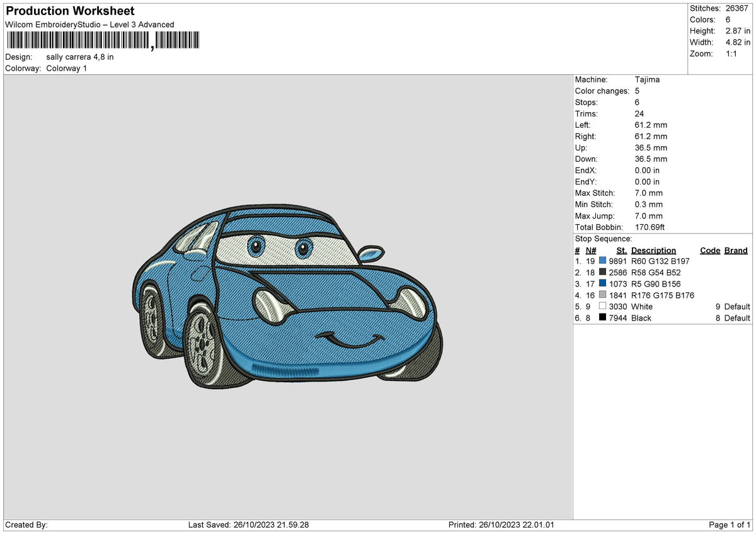The image size is (756, 534).
Task: Click 'Last Saved: 26/10/2023 21.59.28' footer
Action: point(249,525)
